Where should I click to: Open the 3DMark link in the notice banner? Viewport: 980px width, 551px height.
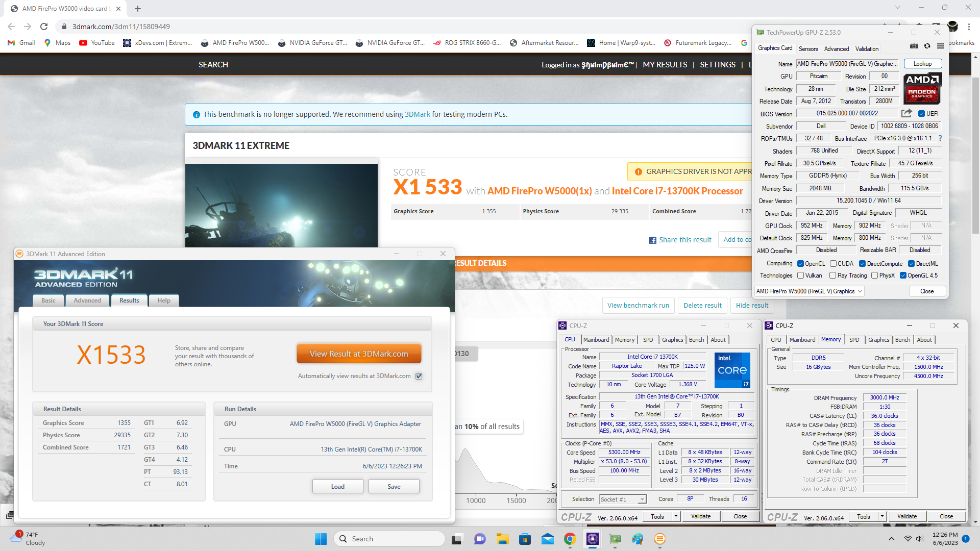coord(417,114)
